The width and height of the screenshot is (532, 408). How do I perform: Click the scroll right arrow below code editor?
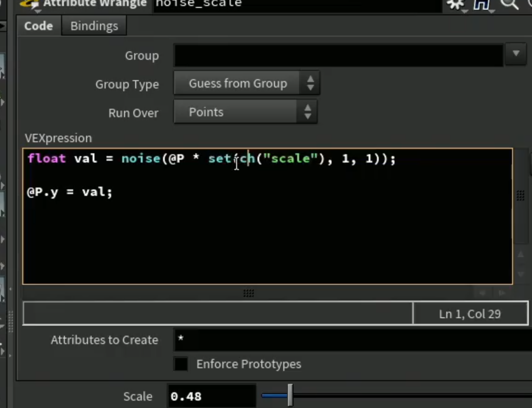pos(502,293)
